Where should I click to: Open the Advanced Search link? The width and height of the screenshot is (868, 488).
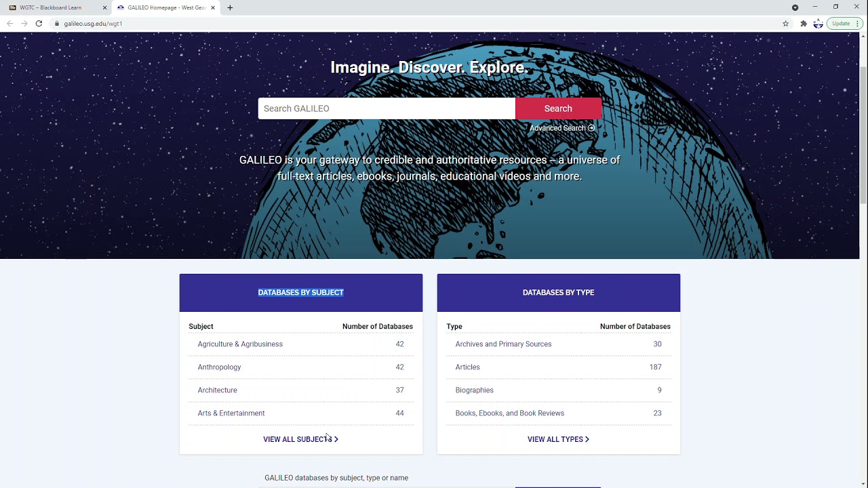(x=561, y=128)
